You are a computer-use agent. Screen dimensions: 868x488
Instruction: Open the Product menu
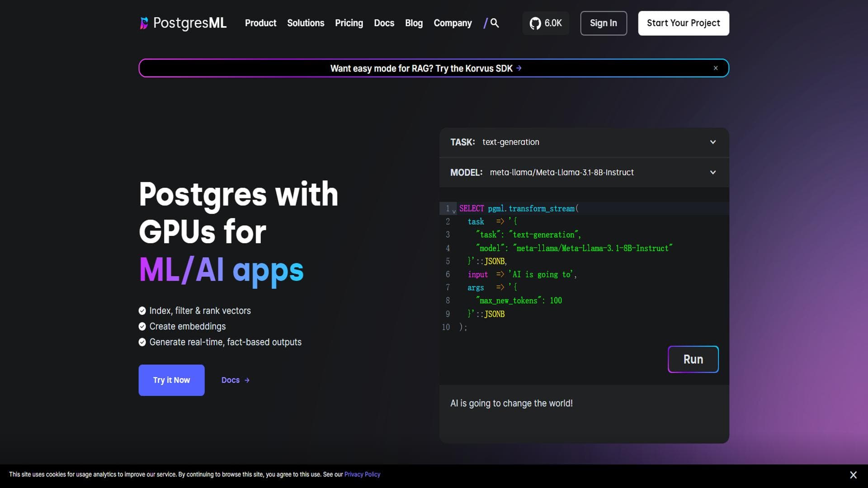pyautogui.click(x=260, y=23)
